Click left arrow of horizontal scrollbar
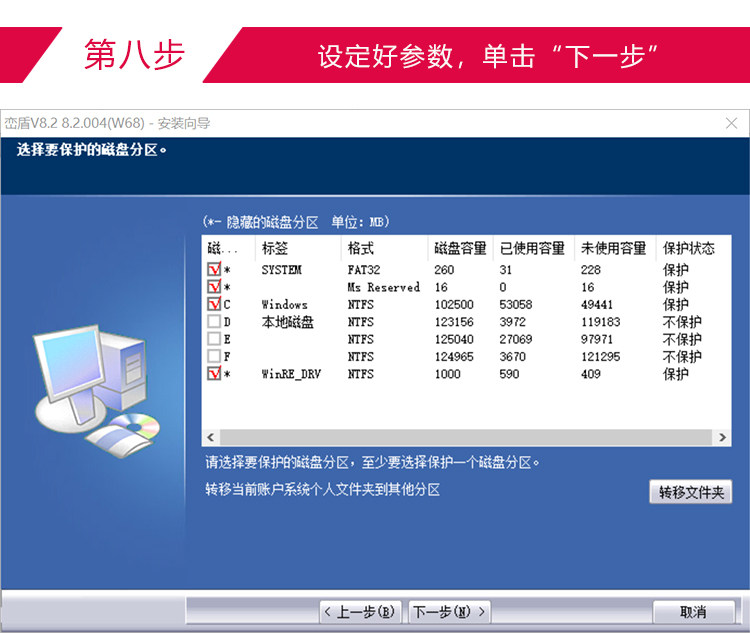 210,437
